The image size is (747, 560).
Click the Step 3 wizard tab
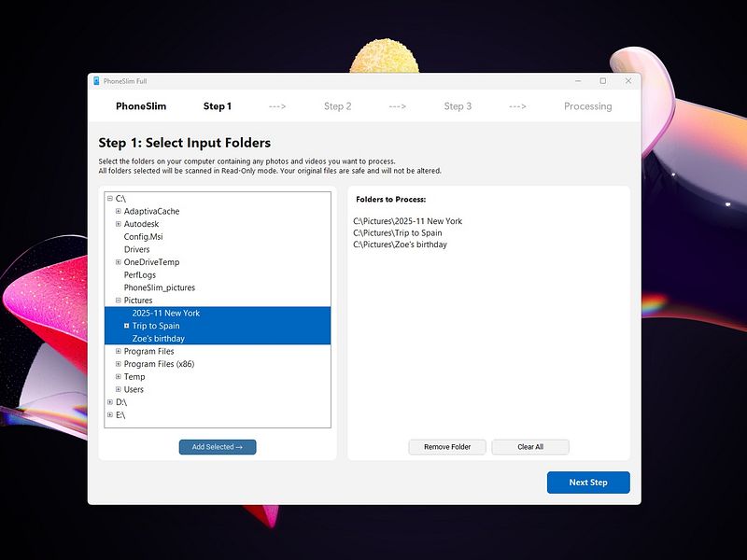[x=458, y=106]
